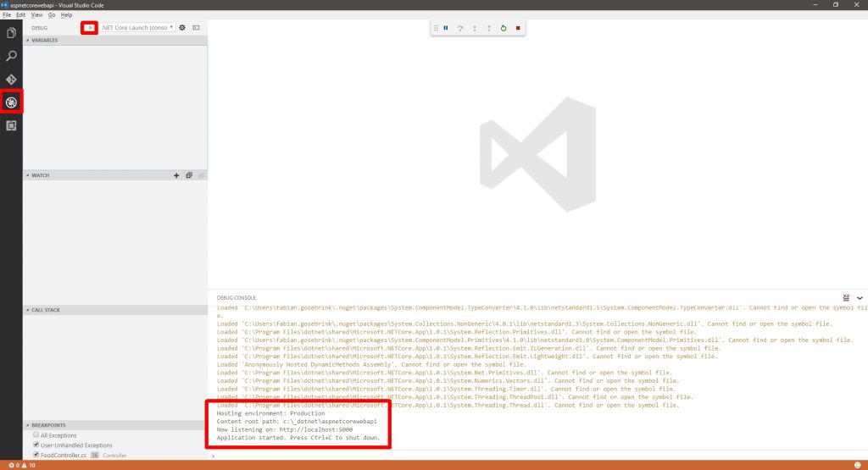Viewport: 868px width, 470px height.
Task: Open the Git source control view
Action: [x=11, y=79]
